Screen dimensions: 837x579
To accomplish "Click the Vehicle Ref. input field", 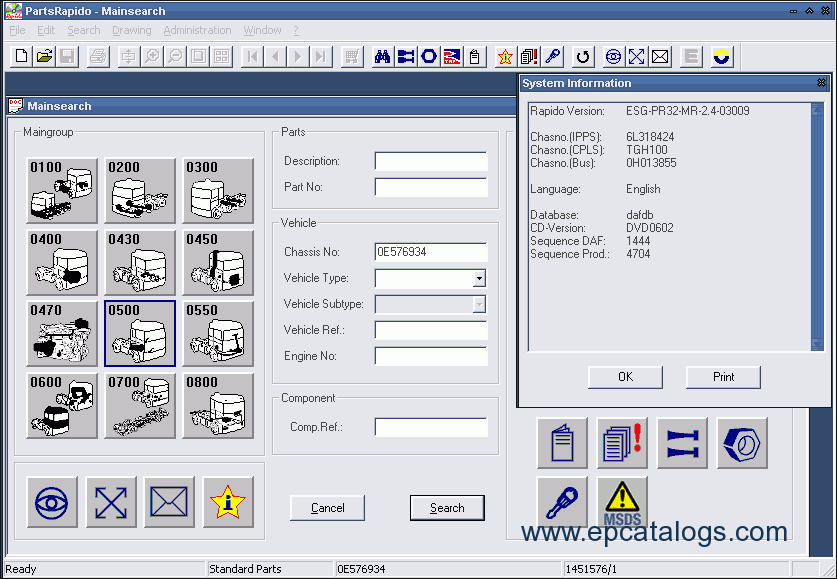I will click(x=431, y=330).
